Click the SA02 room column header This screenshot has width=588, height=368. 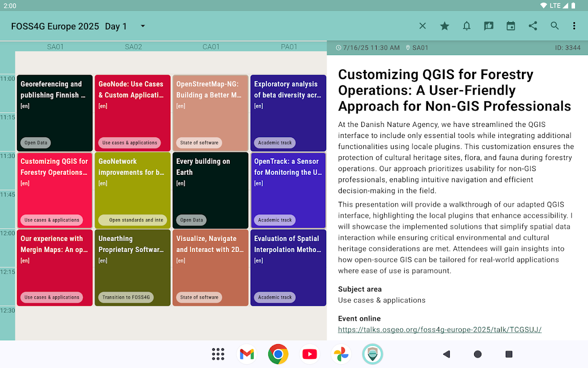(x=133, y=46)
